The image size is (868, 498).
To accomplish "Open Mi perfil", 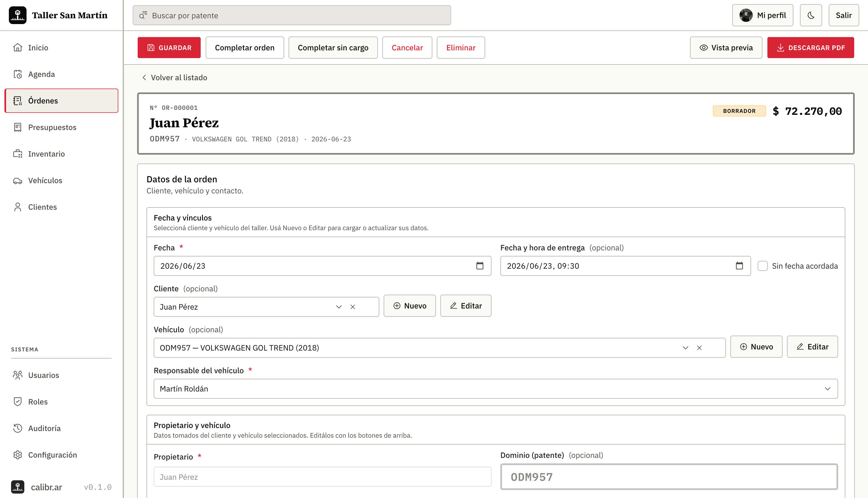I will (762, 15).
